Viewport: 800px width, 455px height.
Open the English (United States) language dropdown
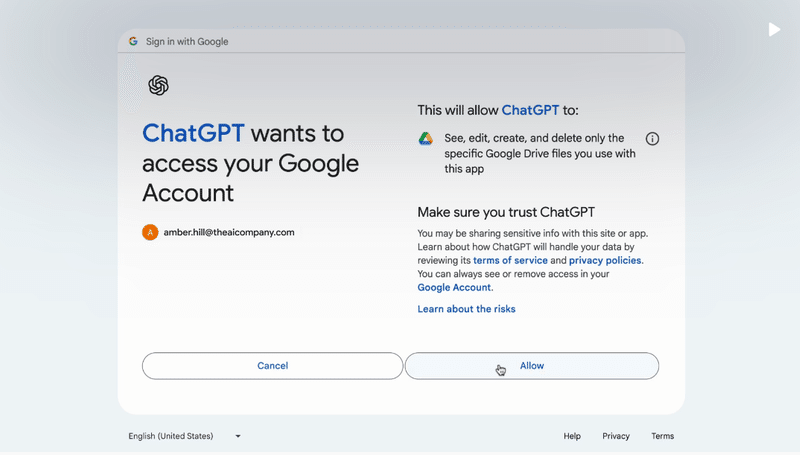[184, 436]
